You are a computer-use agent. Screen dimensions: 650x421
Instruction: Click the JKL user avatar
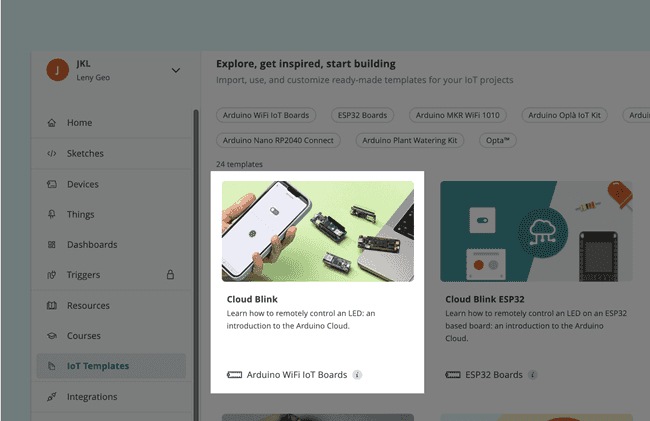(59, 71)
